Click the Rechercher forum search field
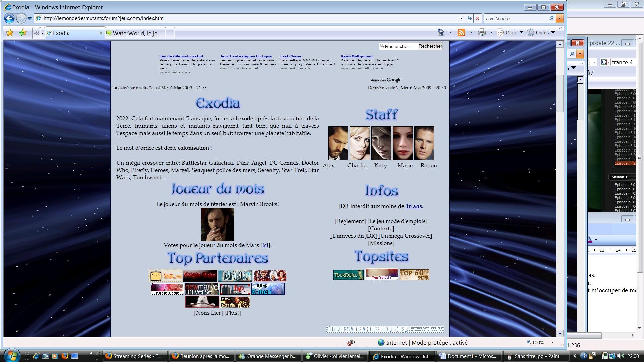This screenshot has width=644, height=362. tap(398, 46)
